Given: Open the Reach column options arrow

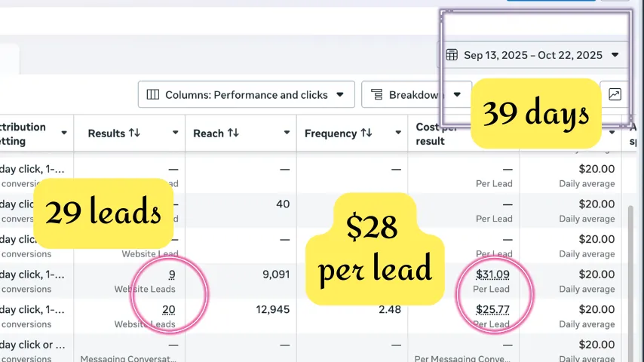Looking at the screenshot, I should click(x=287, y=133).
